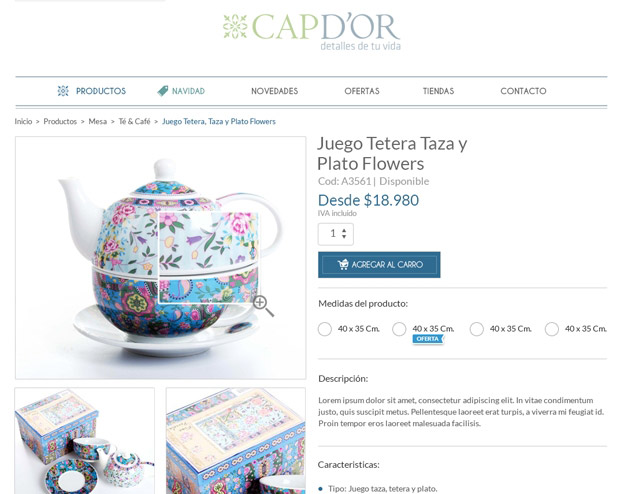
Task: Increase quantity with the up arrow
Action: (344, 230)
